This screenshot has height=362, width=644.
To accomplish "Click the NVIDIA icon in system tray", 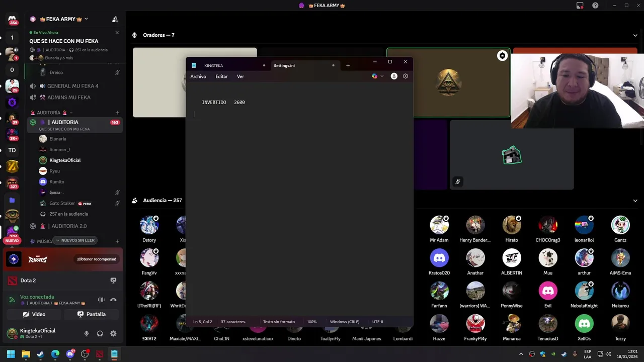I will 553,354.
